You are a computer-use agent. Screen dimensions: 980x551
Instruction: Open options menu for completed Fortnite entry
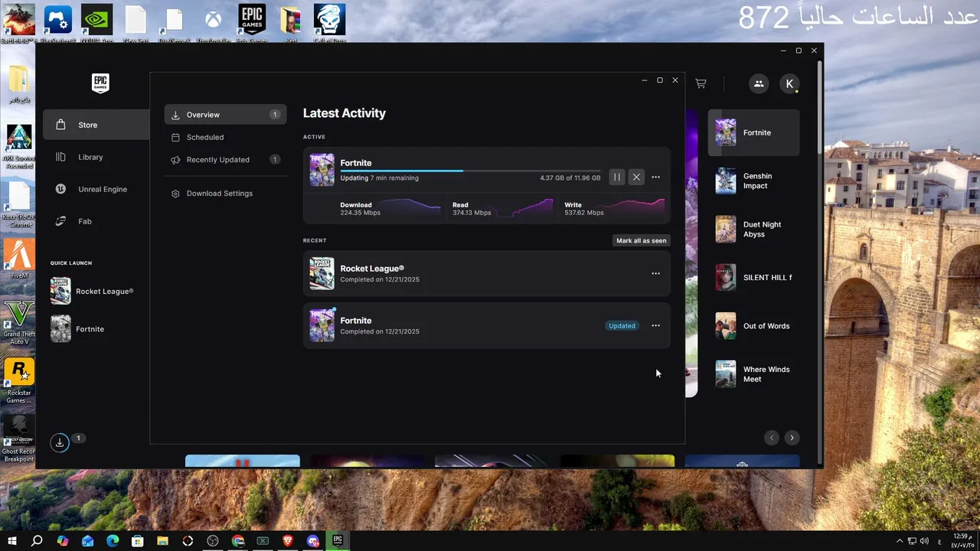(655, 325)
